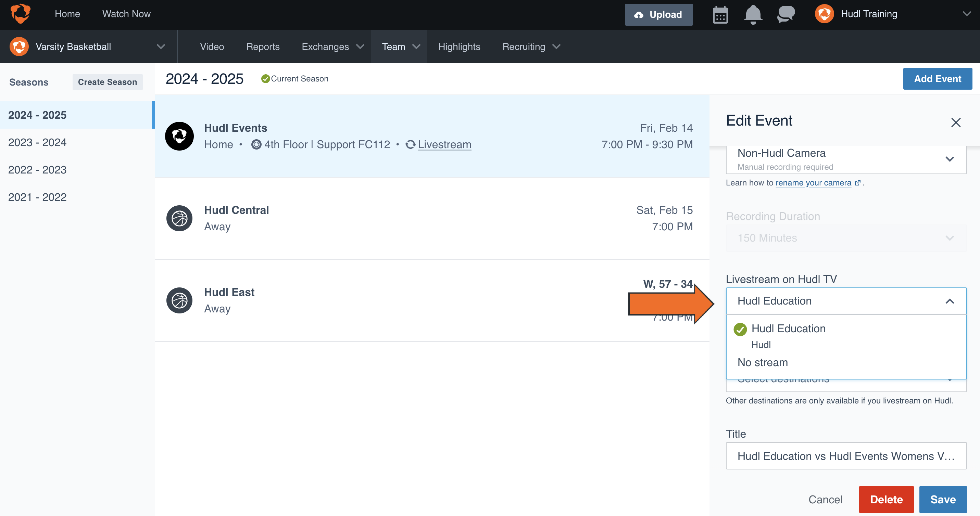Open the Non-Hudl Camera dropdown
Image resolution: width=980 pixels, height=516 pixels.
[x=846, y=159]
